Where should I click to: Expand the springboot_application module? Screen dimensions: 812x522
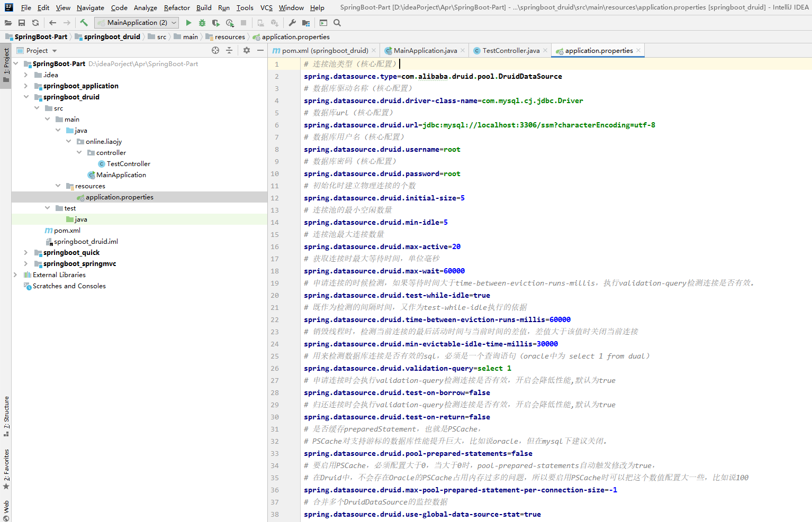26,86
